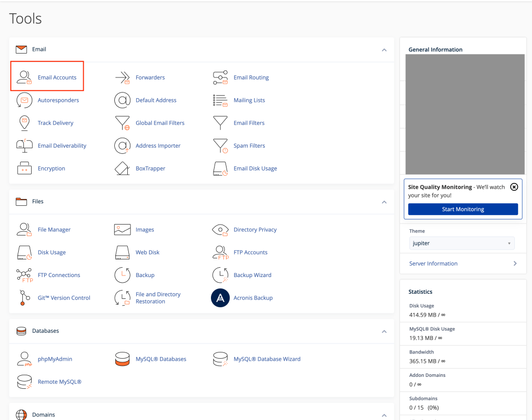Open the Spam Filters link text

click(x=249, y=146)
